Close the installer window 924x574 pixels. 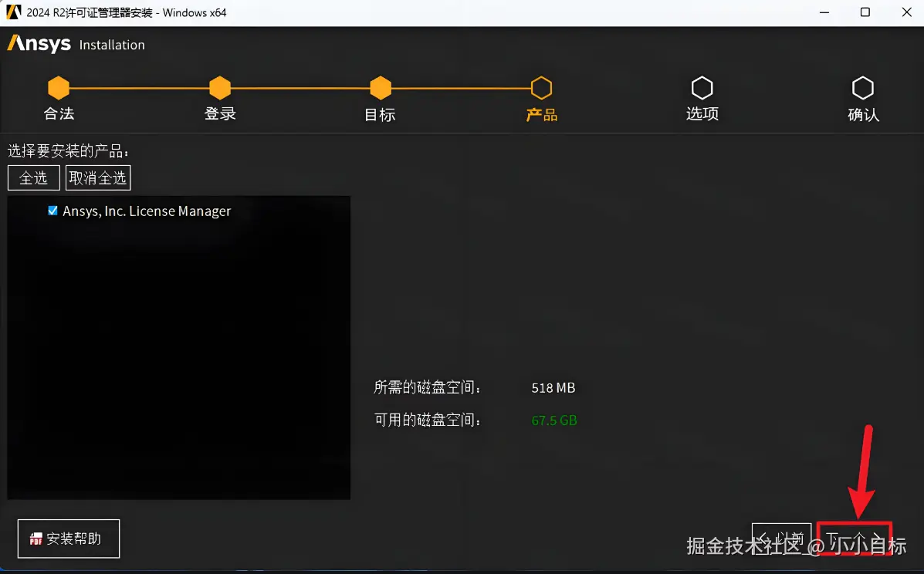(x=906, y=12)
